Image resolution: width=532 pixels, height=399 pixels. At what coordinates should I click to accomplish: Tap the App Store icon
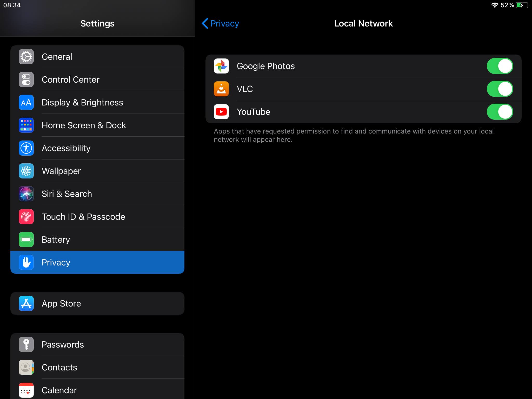[26, 303]
